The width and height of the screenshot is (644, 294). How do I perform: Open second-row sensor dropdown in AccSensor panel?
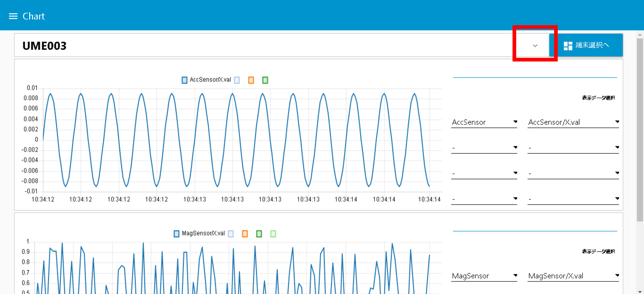484,148
